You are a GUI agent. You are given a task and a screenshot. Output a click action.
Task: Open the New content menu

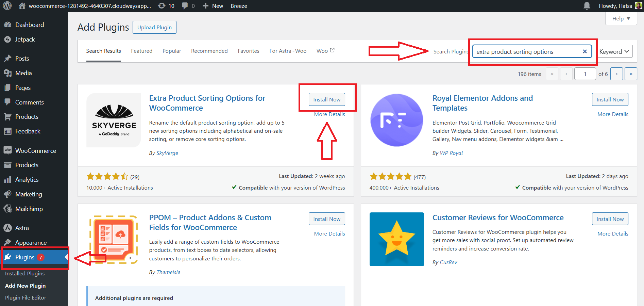coord(213,6)
